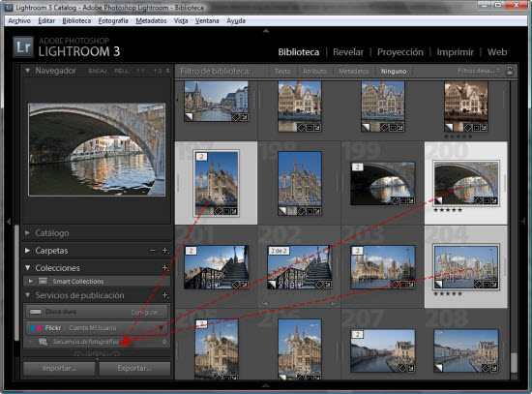532x394 pixels.
Task: Switch to the Proyección module
Action: [400, 52]
